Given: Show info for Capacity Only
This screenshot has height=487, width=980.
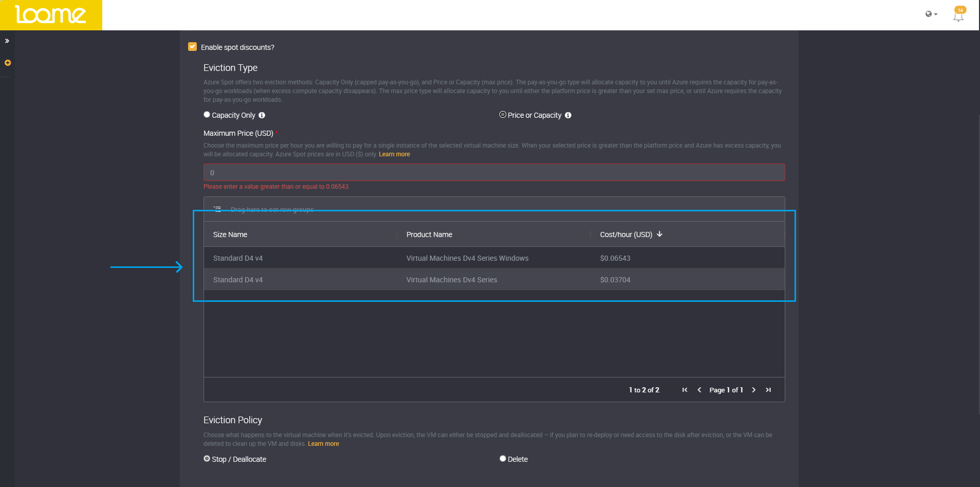Looking at the screenshot, I should coord(262,115).
